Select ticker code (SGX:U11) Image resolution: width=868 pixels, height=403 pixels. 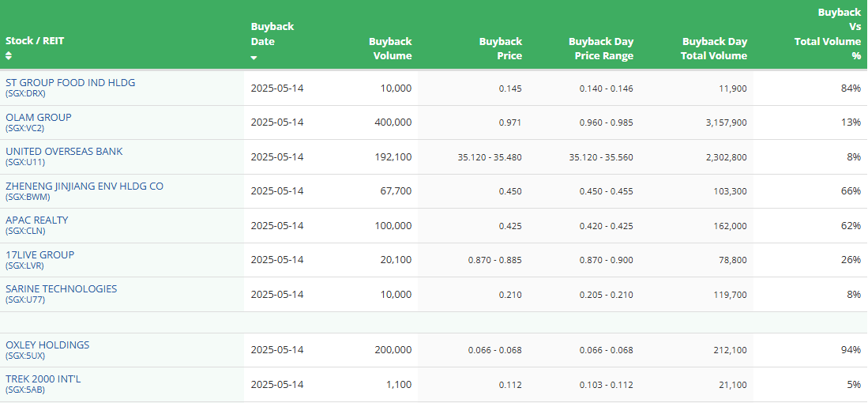point(25,162)
